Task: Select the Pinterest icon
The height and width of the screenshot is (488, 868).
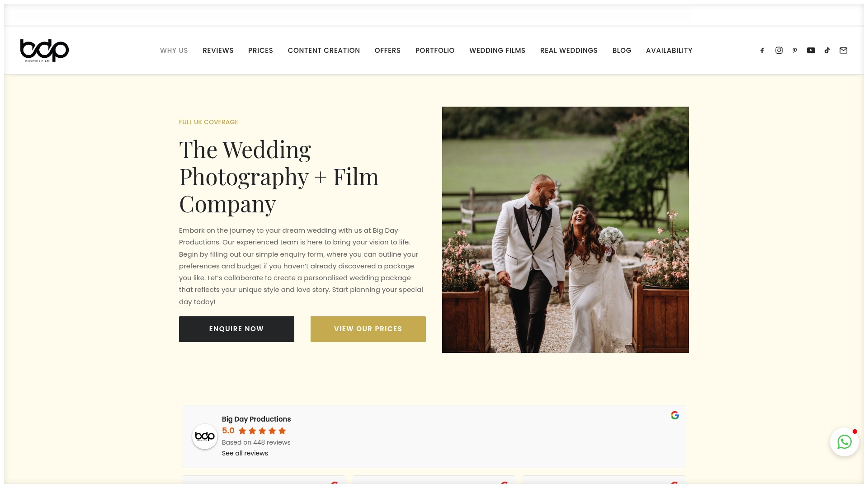Action: [795, 50]
